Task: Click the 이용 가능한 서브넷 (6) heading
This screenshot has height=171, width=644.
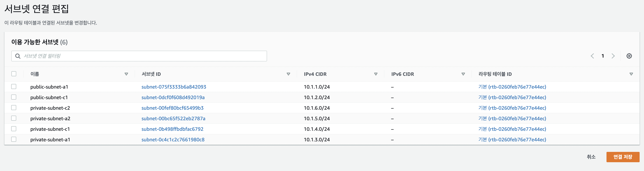Action: point(39,42)
